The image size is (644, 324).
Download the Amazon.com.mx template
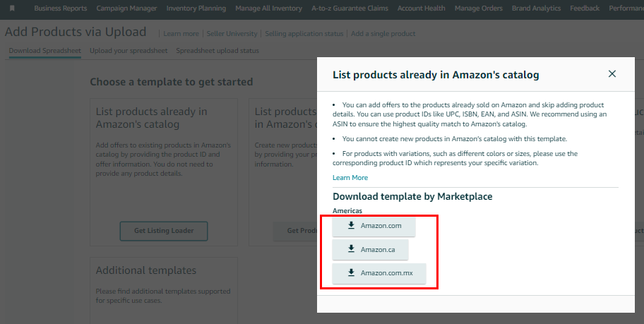point(379,273)
